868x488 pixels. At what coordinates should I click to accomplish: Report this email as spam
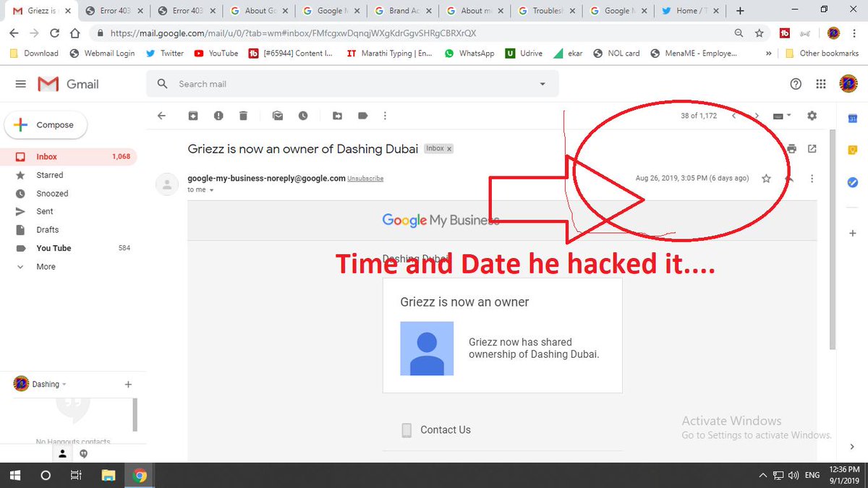click(218, 116)
